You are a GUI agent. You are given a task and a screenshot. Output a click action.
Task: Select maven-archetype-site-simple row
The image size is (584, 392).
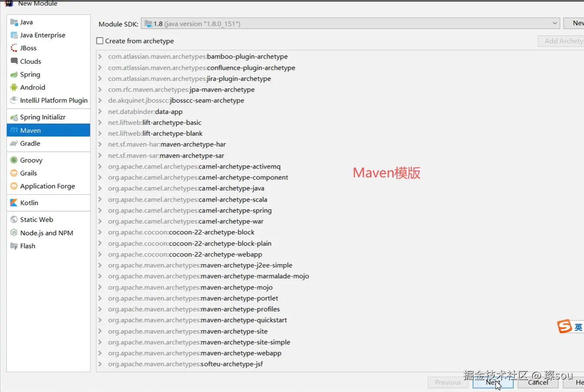[x=340, y=342]
